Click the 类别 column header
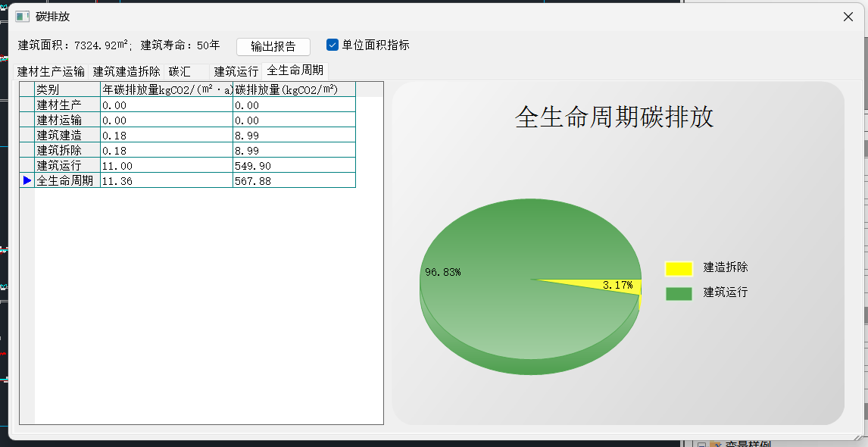 (x=67, y=89)
